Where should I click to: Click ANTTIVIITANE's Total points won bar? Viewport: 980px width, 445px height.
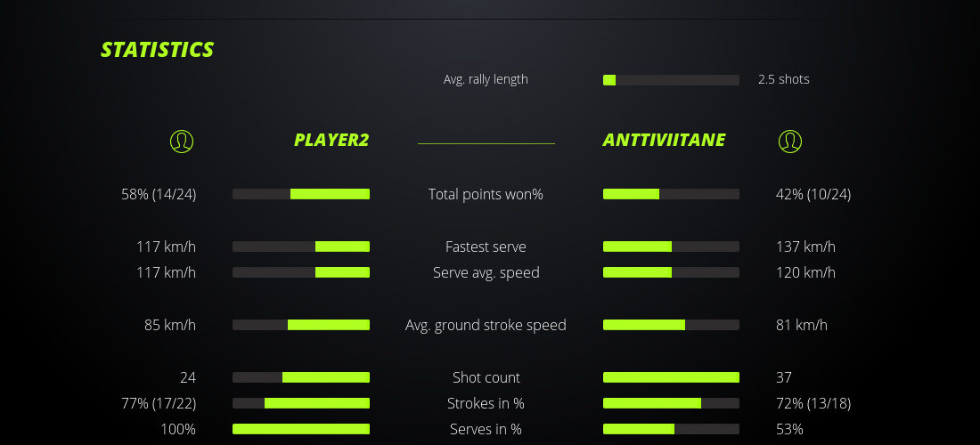point(671,194)
